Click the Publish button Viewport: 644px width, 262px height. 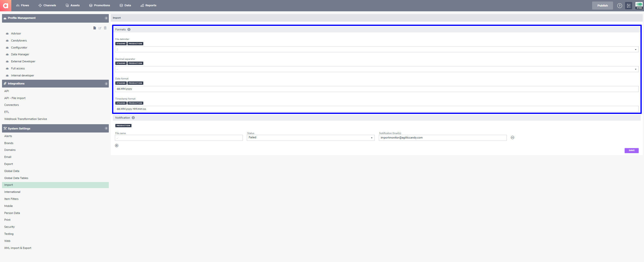602,6
